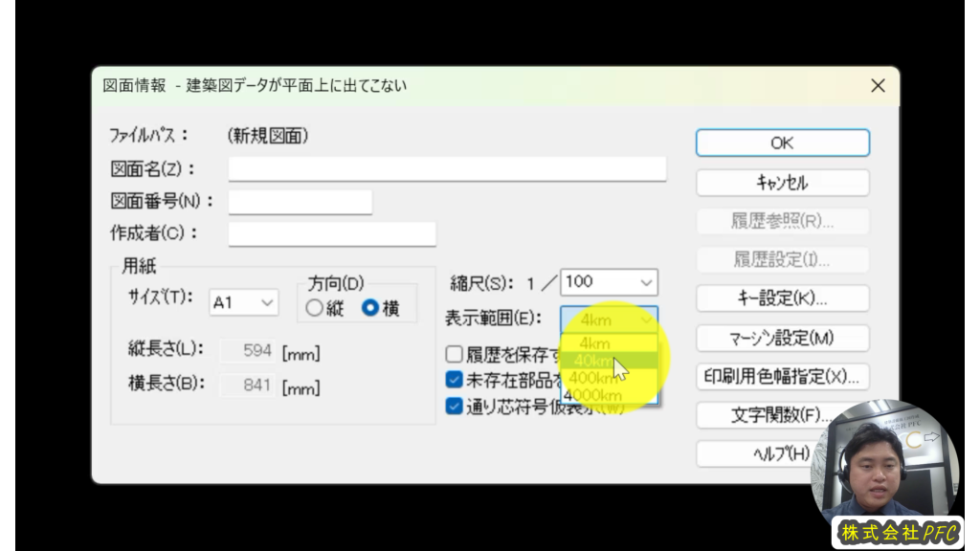Open 印刷用色幅指定(X) settings
The height and width of the screenshot is (551, 980).
[x=783, y=377]
